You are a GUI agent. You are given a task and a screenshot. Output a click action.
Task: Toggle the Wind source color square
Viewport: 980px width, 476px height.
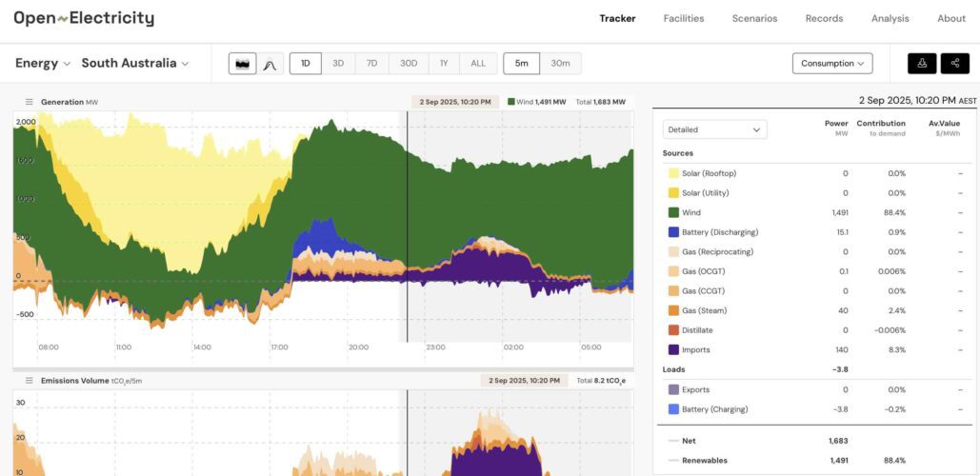click(x=673, y=213)
